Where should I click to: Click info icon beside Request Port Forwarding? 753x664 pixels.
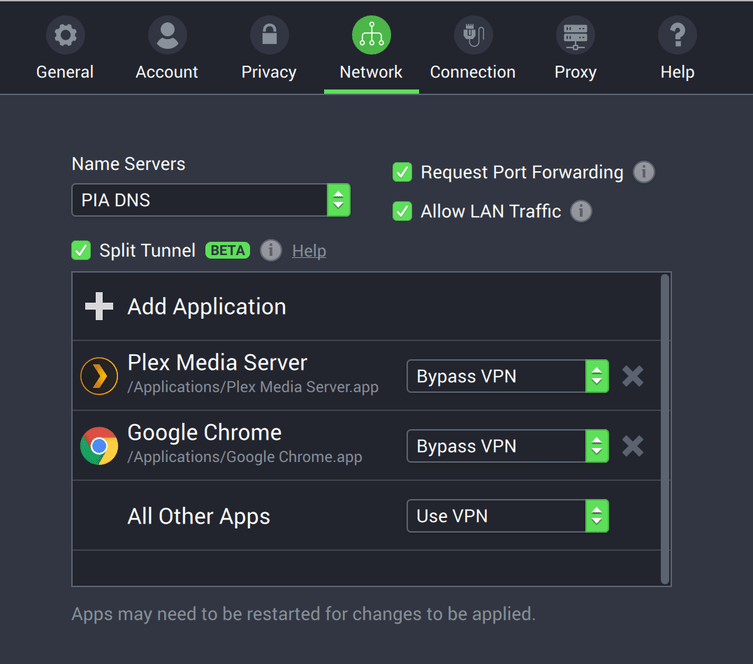tap(644, 172)
